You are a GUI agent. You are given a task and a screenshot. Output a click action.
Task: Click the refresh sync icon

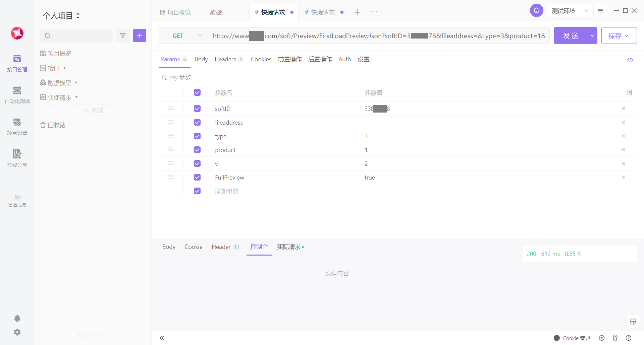pyautogui.click(x=536, y=11)
